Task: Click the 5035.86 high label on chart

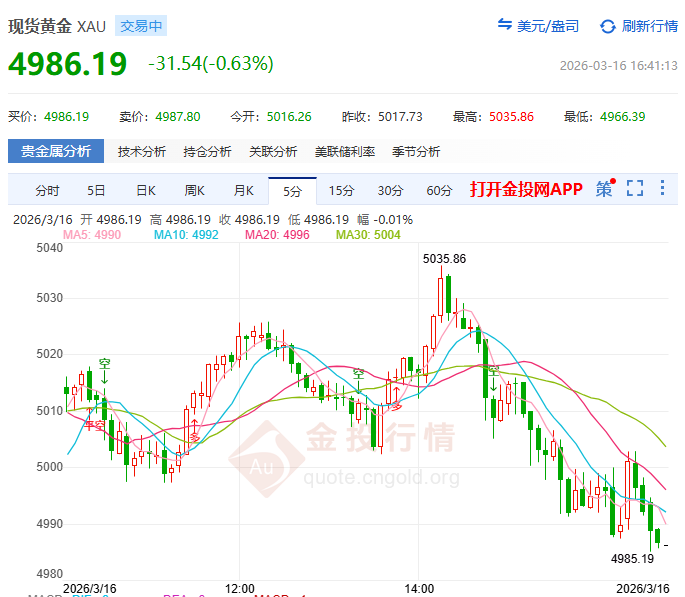Action: tap(444, 259)
